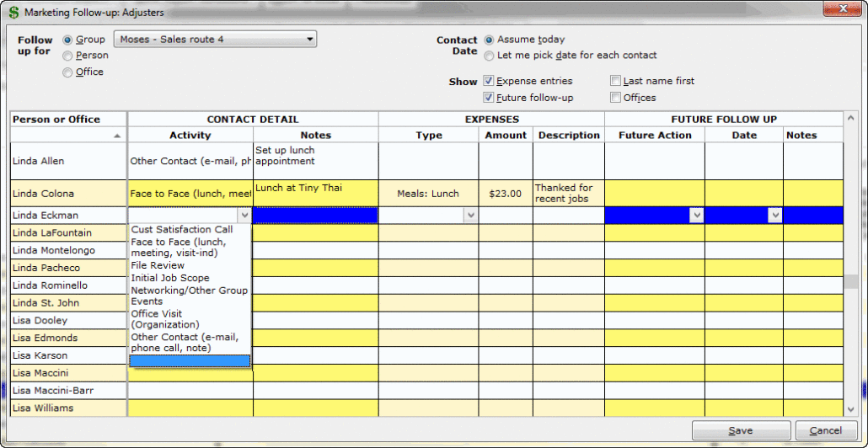Viewport: 868px width, 448px height.
Task: Click the Lunch at Tiny Thai note
Action: [299, 188]
